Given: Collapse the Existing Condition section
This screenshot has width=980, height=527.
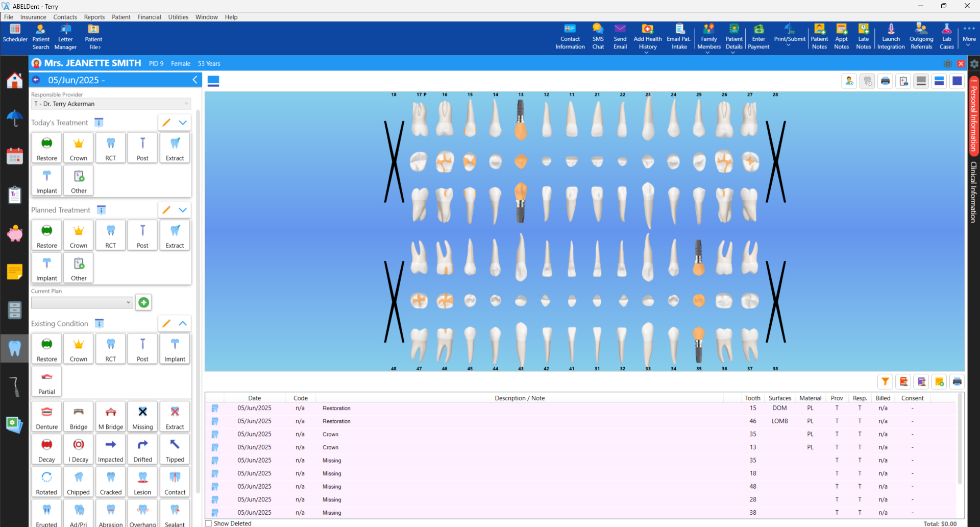Looking at the screenshot, I should click(182, 323).
